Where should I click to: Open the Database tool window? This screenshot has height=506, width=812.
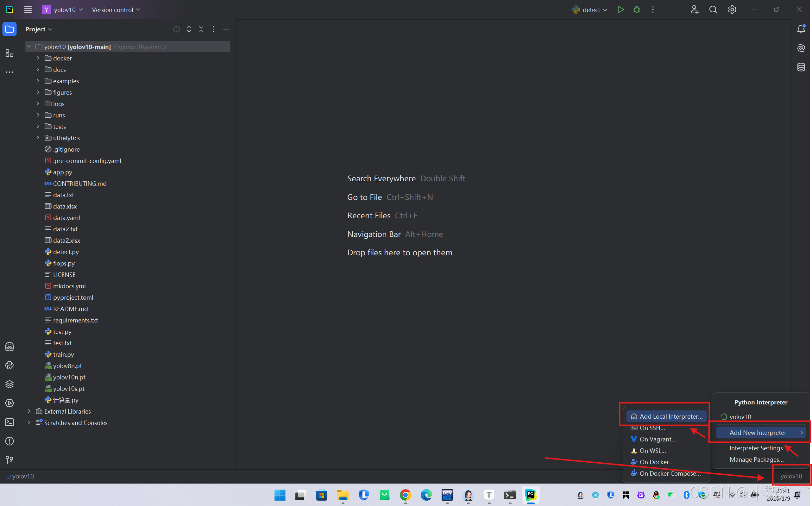coord(801,67)
